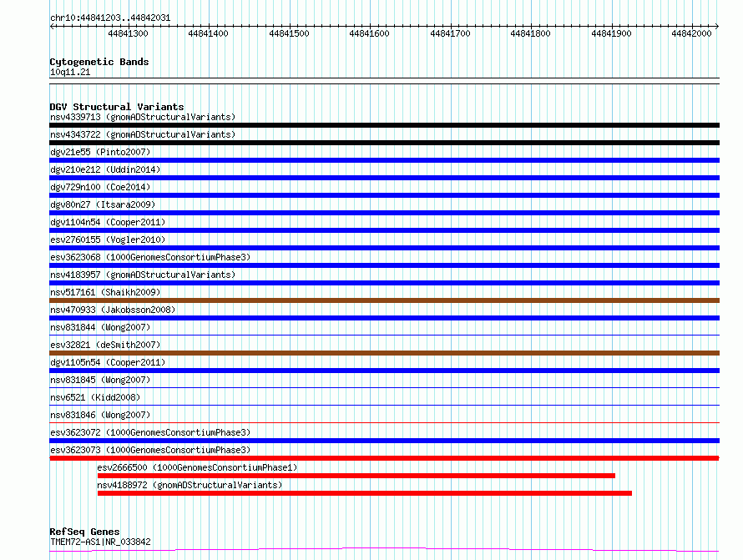Click ruler position 44841600
Screen dimensions: 743x560
(369, 33)
